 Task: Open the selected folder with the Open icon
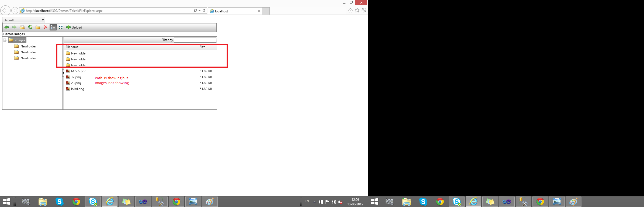pyautogui.click(x=22, y=27)
